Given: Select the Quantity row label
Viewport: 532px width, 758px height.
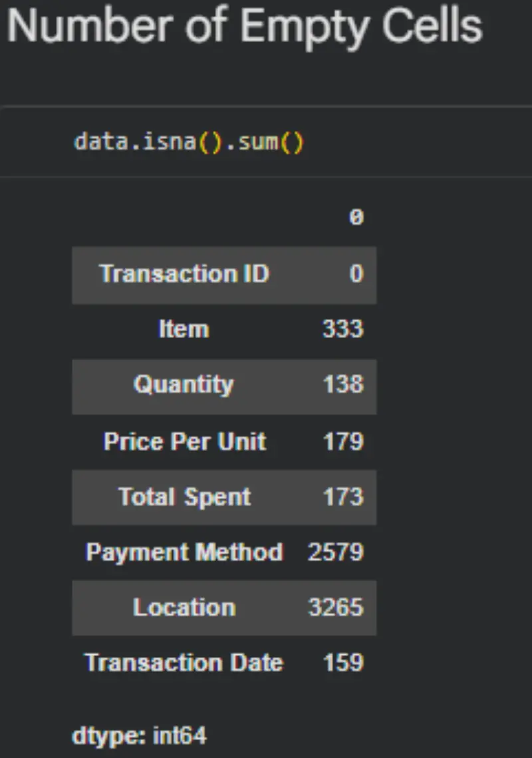Looking at the screenshot, I should (184, 385).
